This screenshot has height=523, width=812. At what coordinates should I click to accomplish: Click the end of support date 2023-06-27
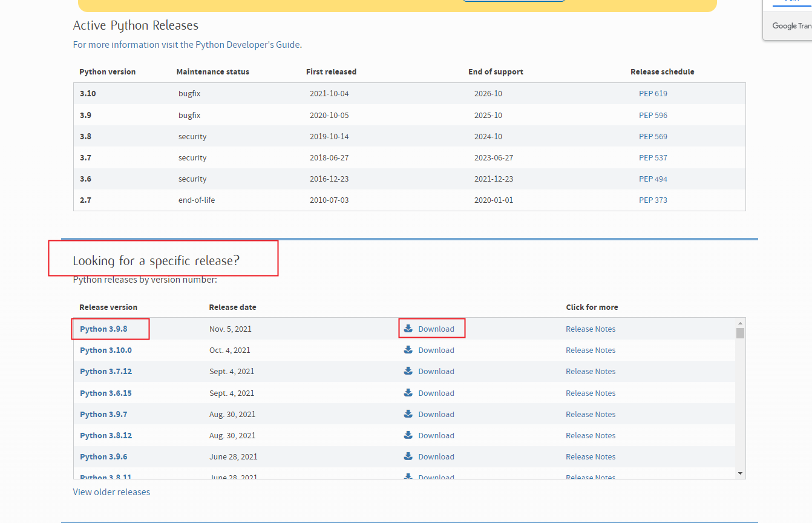point(494,158)
